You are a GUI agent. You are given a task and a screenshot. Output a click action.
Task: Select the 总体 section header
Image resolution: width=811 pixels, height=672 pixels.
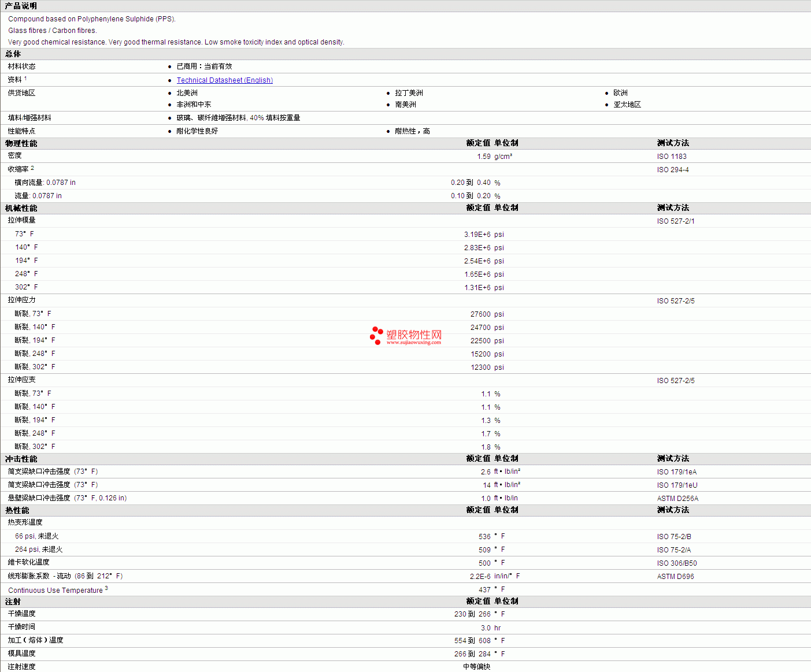[13, 54]
